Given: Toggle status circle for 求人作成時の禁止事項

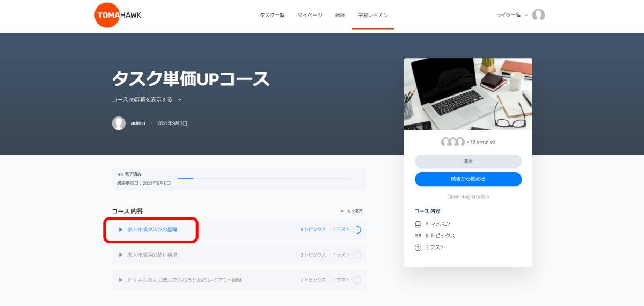Looking at the screenshot, I should pyautogui.click(x=357, y=255).
